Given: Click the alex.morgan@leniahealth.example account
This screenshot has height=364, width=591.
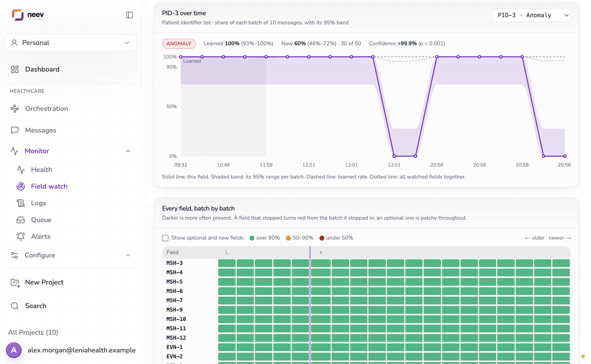Looking at the screenshot, I should 82,350.
